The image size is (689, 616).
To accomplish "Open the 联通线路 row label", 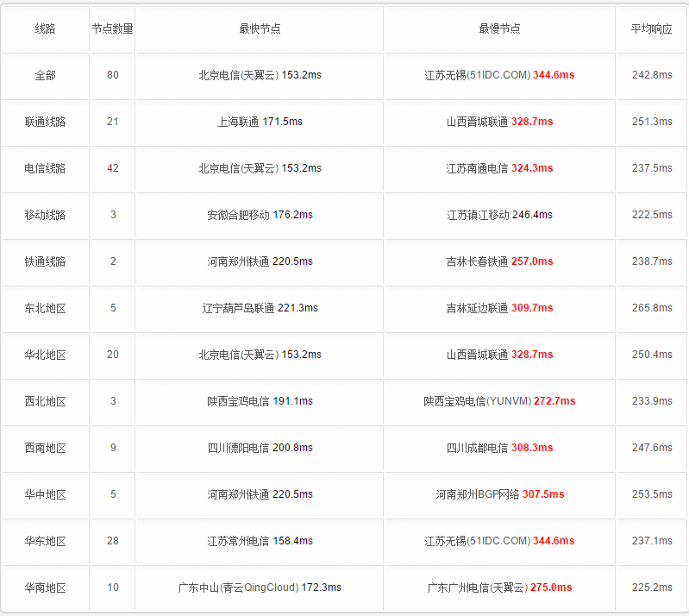I will tap(45, 122).
